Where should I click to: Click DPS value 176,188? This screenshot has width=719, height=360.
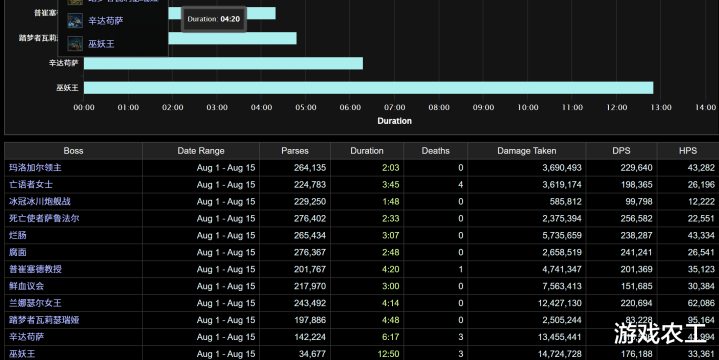(x=636, y=354)
